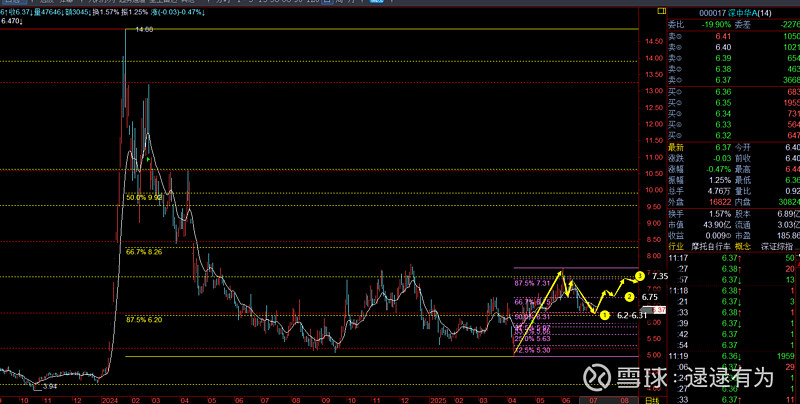Click the 涨幅 value -0.47%

click(719, 169)
